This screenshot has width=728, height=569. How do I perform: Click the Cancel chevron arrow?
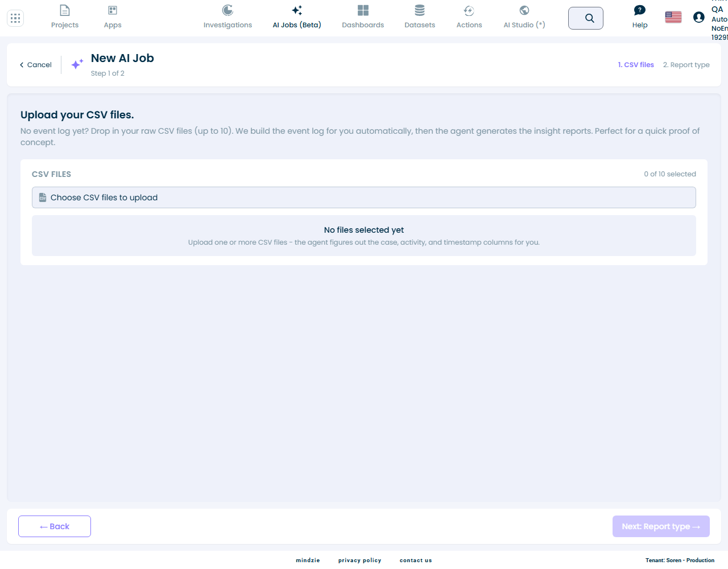[x=22, y=65]
